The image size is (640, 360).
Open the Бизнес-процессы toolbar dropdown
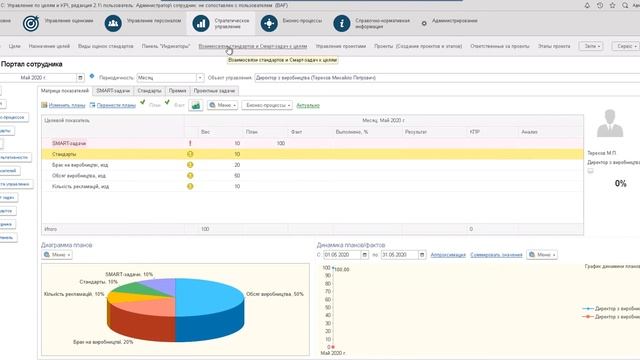(267, 105)
